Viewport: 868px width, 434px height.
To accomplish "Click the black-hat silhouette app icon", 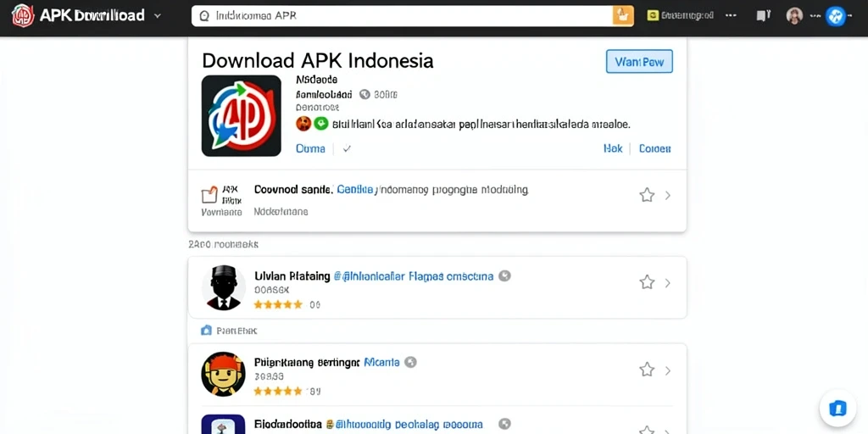I will (x=224, y=288).
